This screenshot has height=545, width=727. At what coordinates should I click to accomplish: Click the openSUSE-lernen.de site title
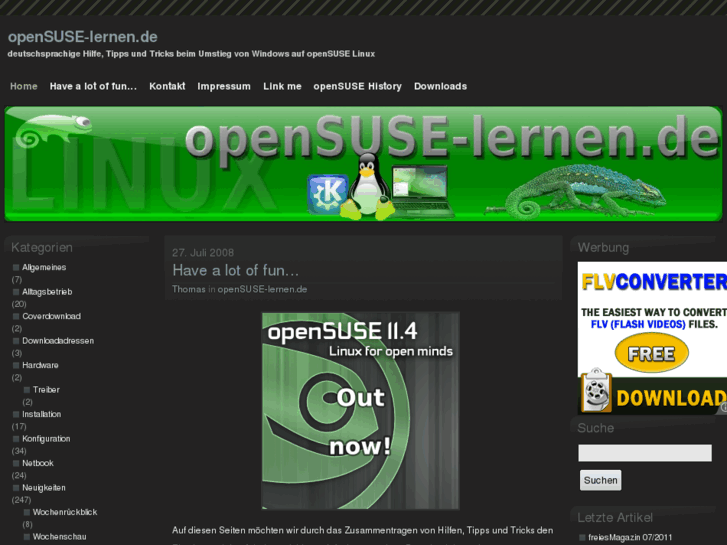pos(83,37)
